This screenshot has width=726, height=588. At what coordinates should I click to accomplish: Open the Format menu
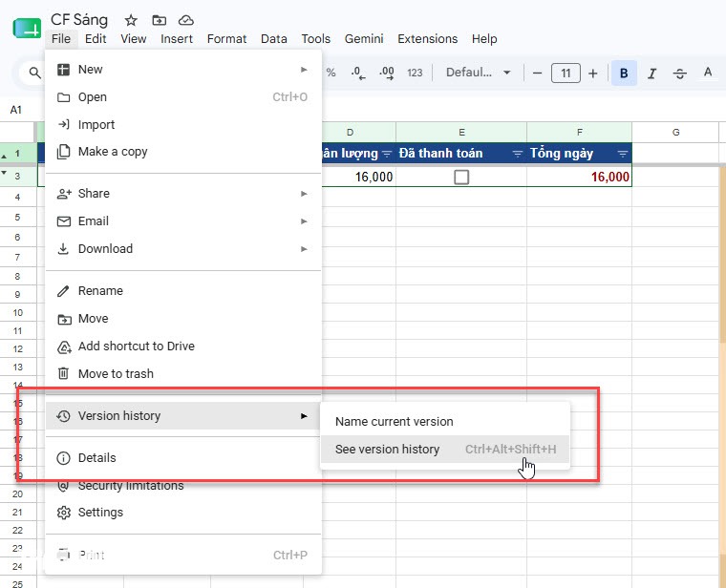[227, 39]
